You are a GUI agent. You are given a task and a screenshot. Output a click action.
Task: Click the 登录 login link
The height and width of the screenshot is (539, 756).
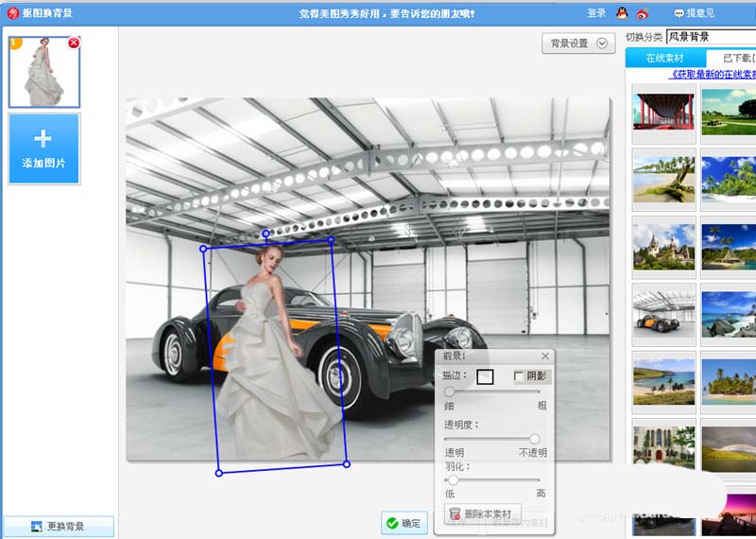(x=596, y=13)
